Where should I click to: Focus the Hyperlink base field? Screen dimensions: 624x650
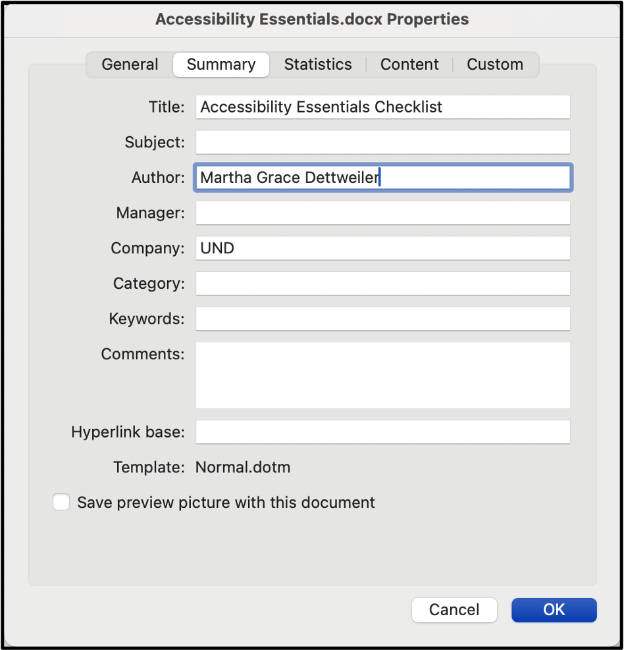[x=382, y=432]
